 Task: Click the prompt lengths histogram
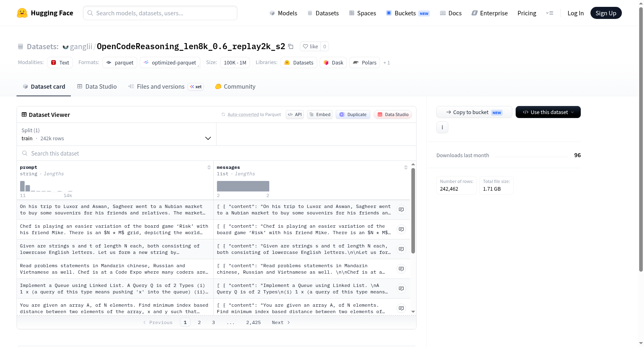[46, 186]
